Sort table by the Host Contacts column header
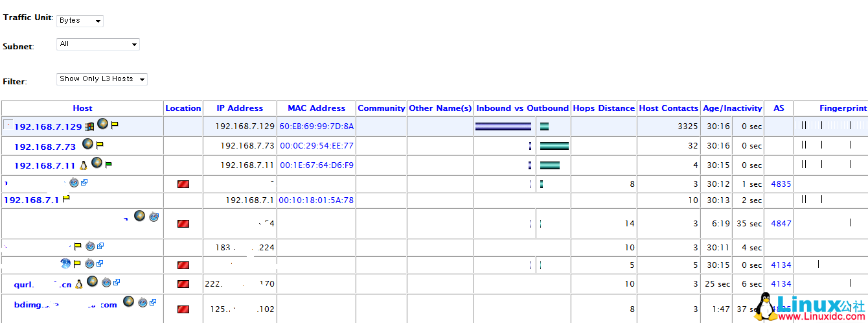The image size is (868, 323). [x=668, y=108]
